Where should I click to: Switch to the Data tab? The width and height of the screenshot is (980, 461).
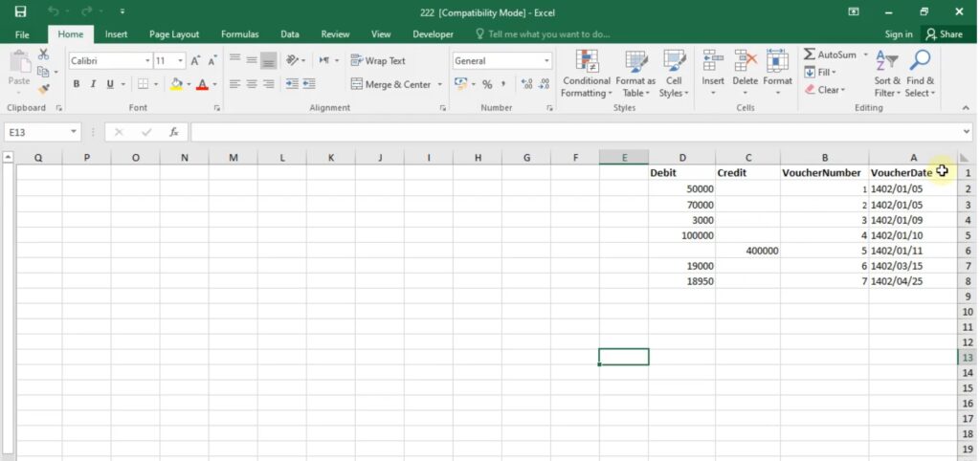(x=289, y=34)
